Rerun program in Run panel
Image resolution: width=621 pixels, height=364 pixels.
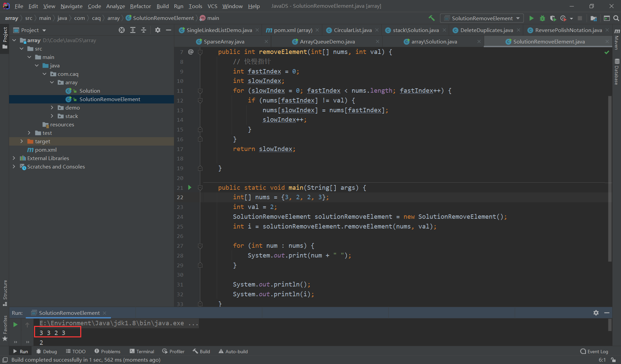15,324
